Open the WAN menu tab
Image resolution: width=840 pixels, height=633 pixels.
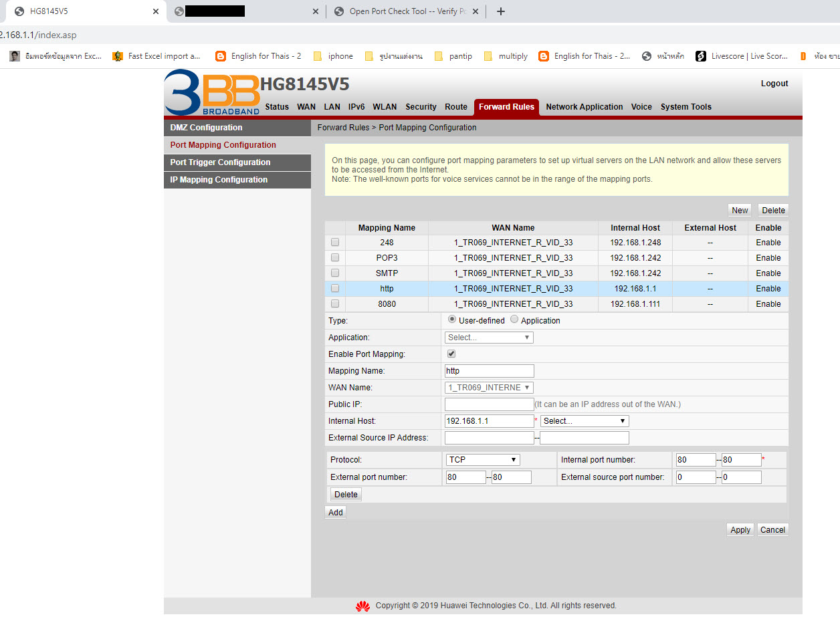[306, 107]
